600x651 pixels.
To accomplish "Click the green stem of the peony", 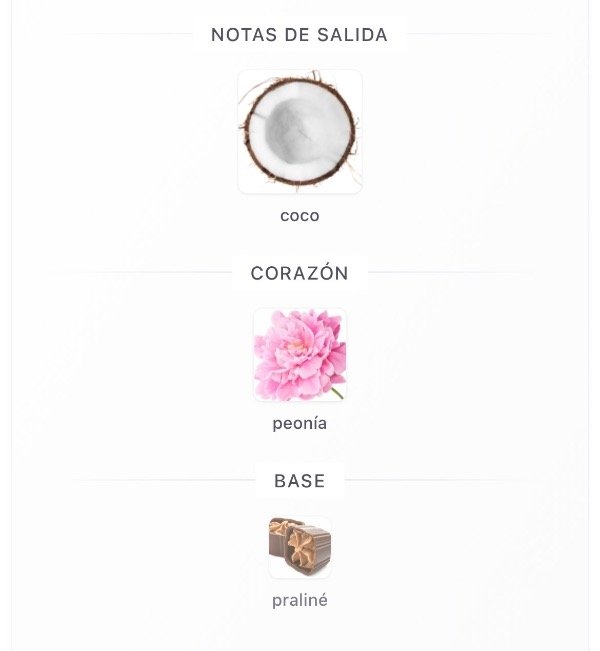I will click(336, 392).
